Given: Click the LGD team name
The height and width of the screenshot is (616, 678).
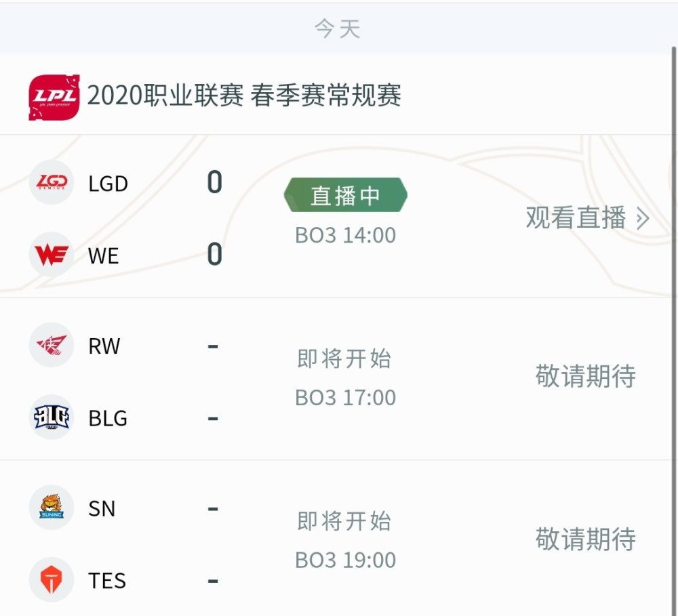Looking at the screenshot, I should [108, 184].
